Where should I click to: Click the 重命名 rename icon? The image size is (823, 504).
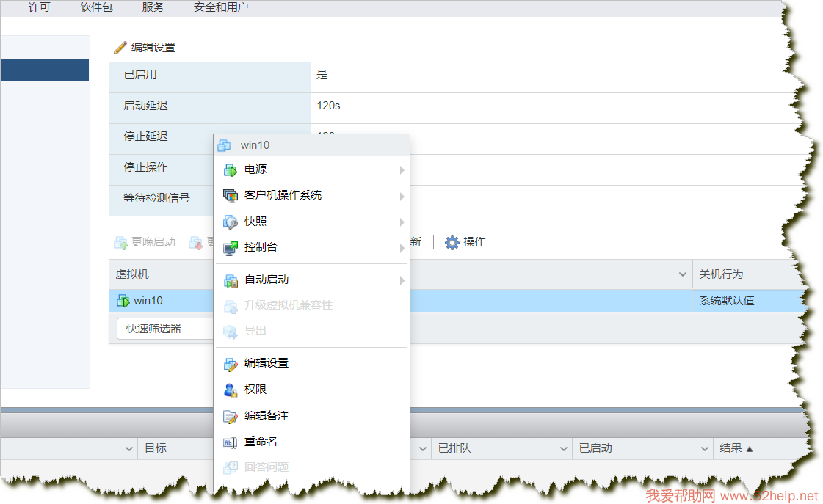point(231,442)
